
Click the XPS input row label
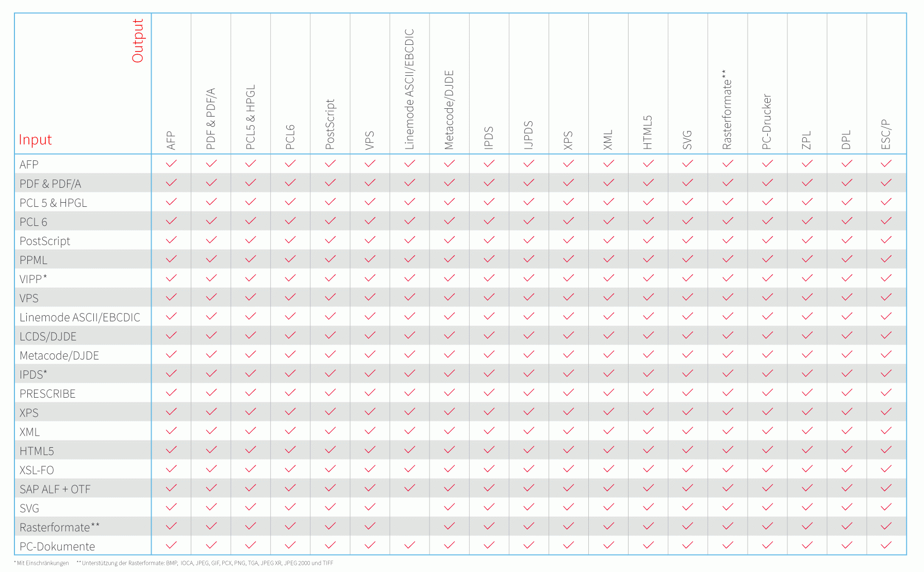click(29, 413)
